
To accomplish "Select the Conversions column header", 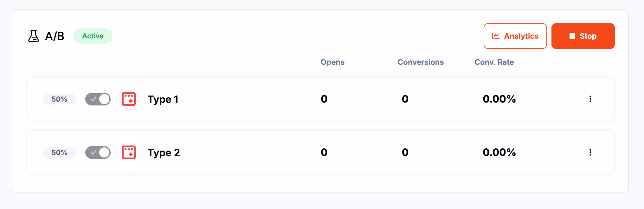I will click(x=421, y=62).
